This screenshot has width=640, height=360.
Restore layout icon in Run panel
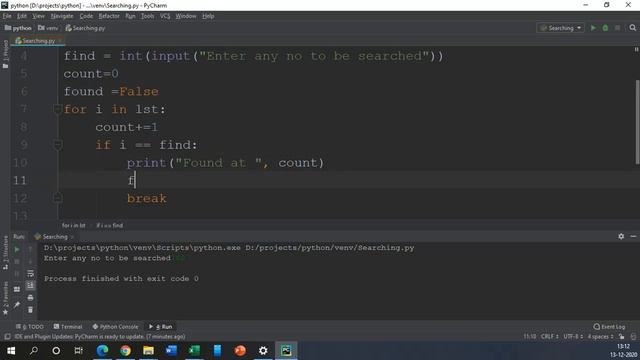click(17, 289)
